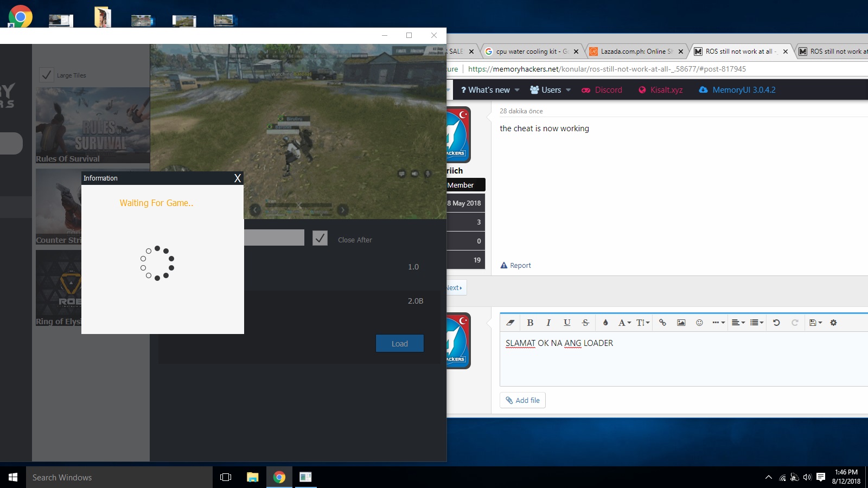Open the text color droplet picker

pos(605,323)
